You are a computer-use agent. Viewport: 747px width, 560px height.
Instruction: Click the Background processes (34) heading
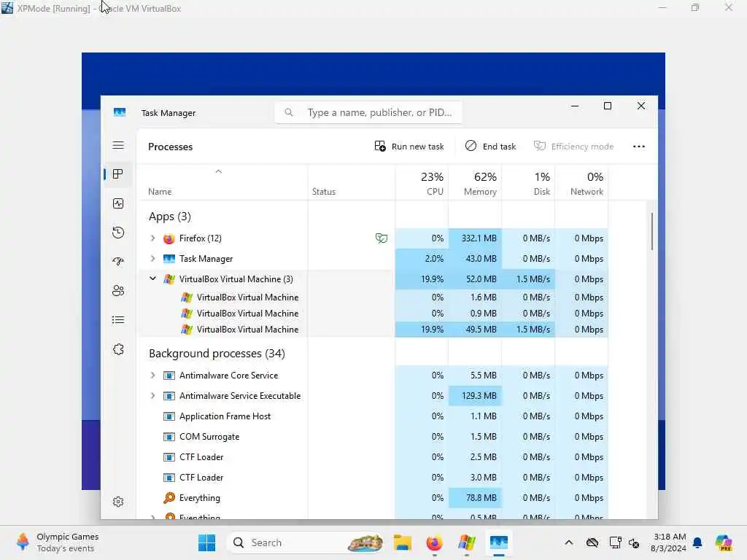coord(217,354)
